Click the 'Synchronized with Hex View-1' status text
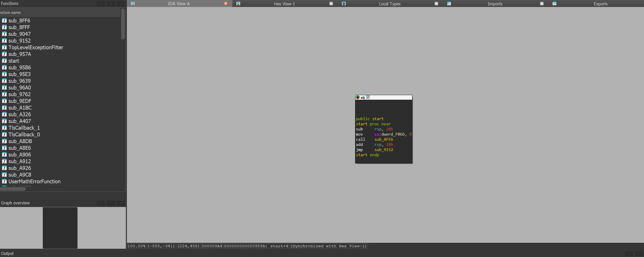This screenshot has width=644, height=257. pos(329,246)
